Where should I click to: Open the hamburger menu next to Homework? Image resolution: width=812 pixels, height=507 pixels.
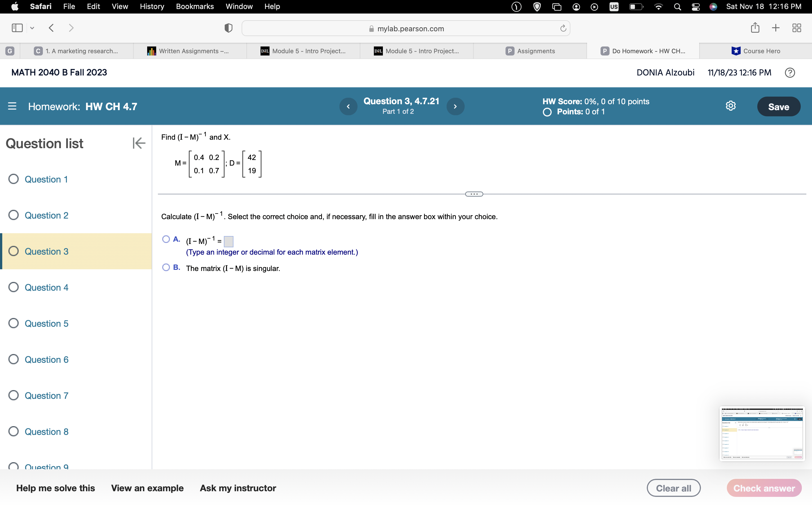[x=12, y=106]
